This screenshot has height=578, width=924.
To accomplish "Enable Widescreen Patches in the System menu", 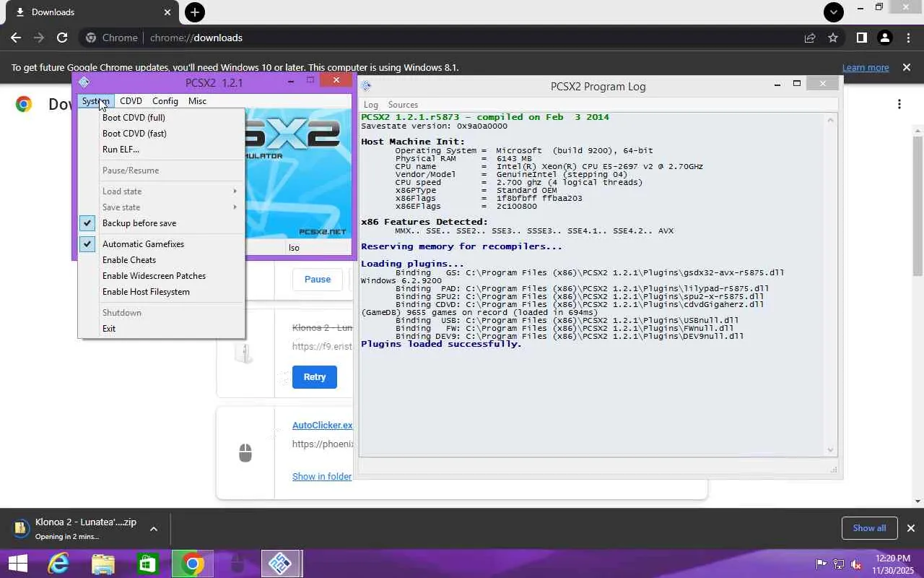I will 162,276.
